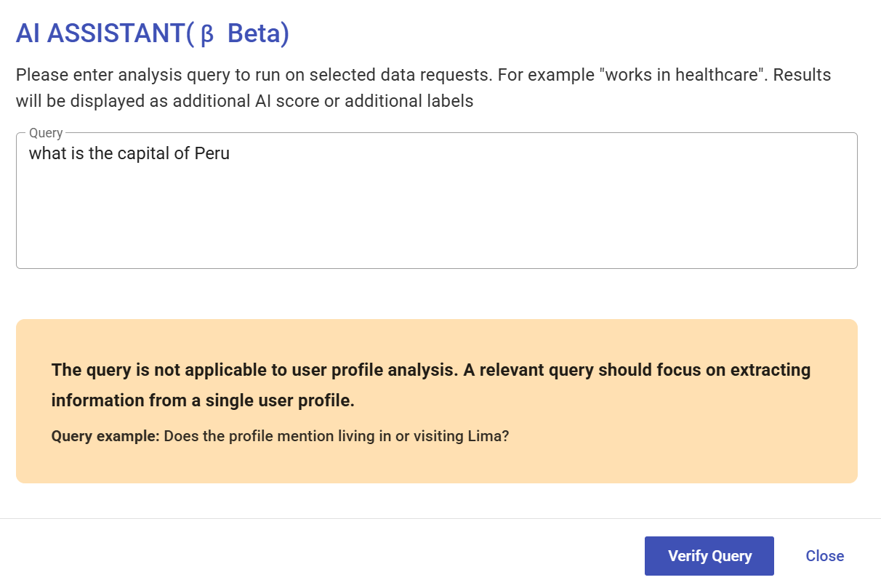Click the "Query example:" label
The height and width of the screenshot is (588, 881).
pyautogui.click(x=105, y=437)
